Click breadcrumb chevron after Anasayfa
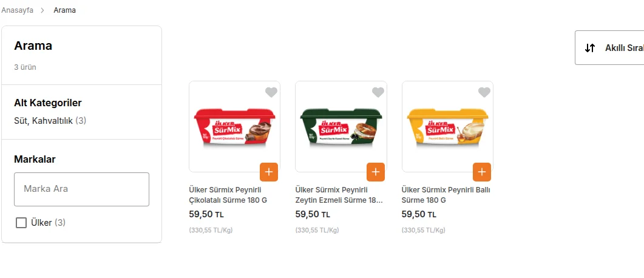 42,10
